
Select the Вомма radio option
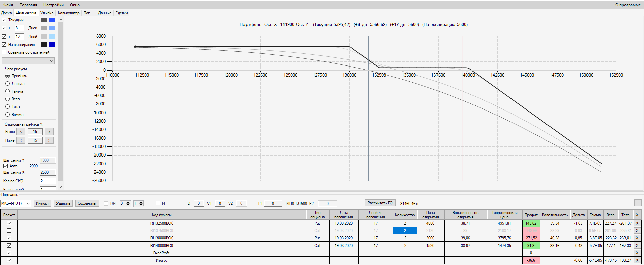point(8,115)
